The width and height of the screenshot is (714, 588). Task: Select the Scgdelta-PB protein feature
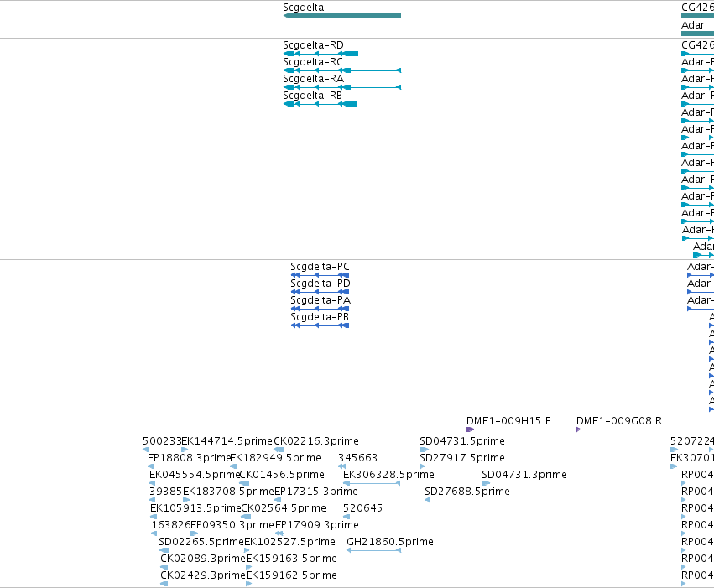[x=321, y=325]
